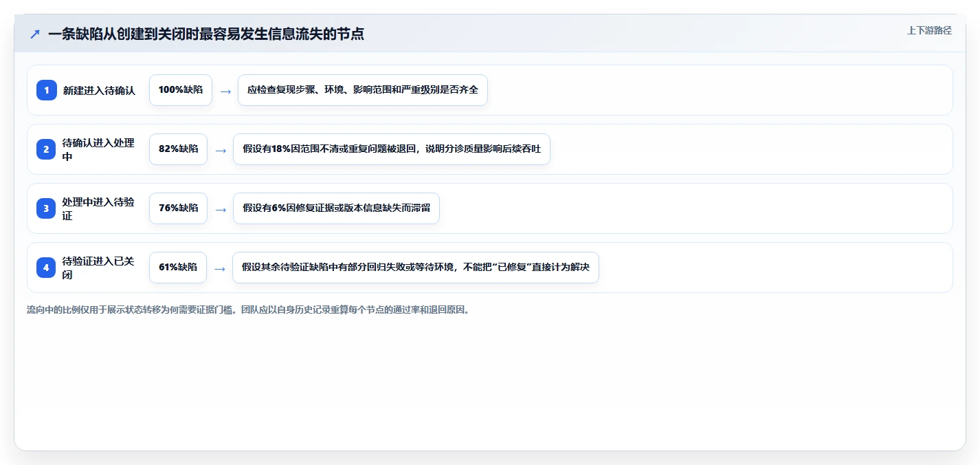Screen dimensions: 980x465
Task: Click the 上下游路径 label
Action: click(929, 30)
